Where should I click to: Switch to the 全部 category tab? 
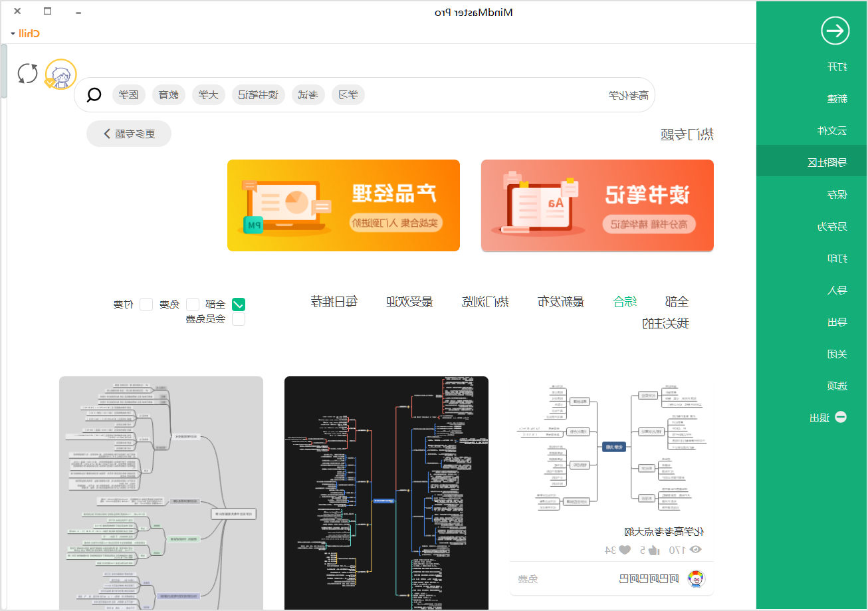point(677,302)
